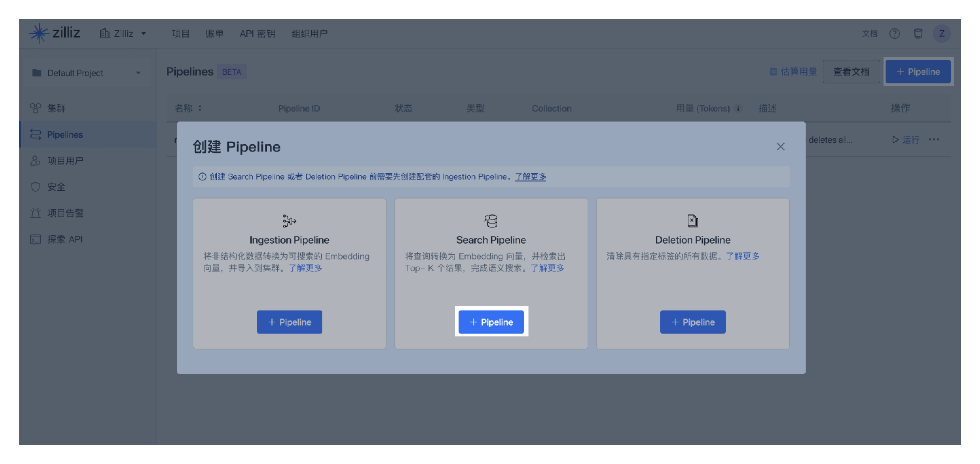Image resolution: width=980 pixels, height=464 pixels.
Task: Click the BETA badge next to Pipelines
Action: pyautogui.click(x=232, y=71)
